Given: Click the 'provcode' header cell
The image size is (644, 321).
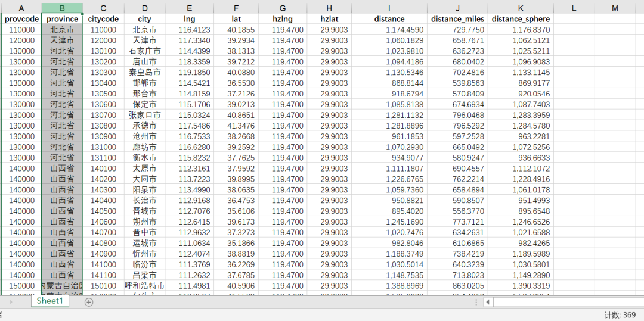Looking at the screenshot, I should click(21, 19).
